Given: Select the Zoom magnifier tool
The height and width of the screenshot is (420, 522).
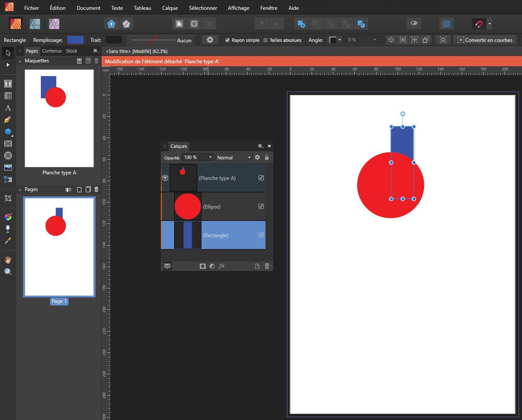Looking at the screenshot, I should coord(8,272).
